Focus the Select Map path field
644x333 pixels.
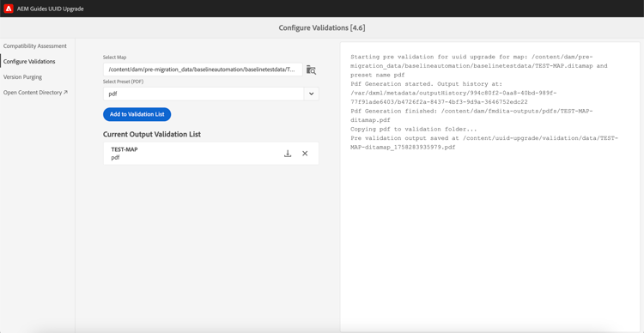[203, 70]
